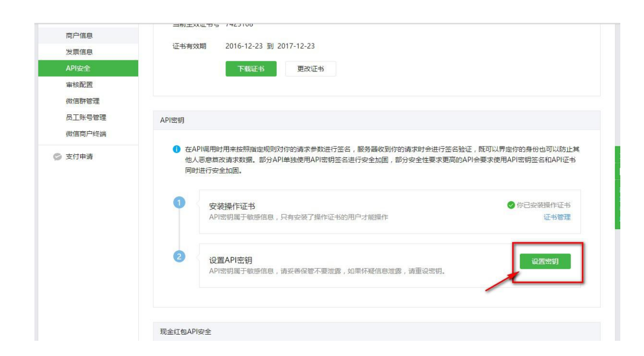
Task: Click the 现金红包API安全 section header
Action: coord(186,332)
